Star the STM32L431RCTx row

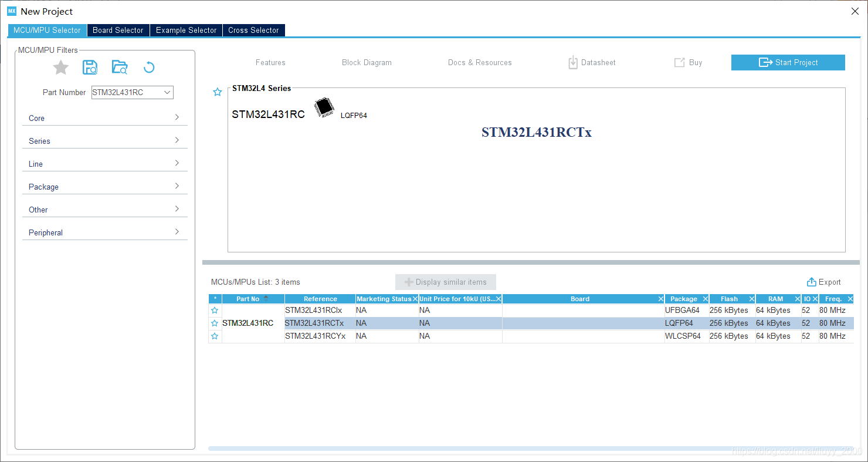[x=215, y=323]
